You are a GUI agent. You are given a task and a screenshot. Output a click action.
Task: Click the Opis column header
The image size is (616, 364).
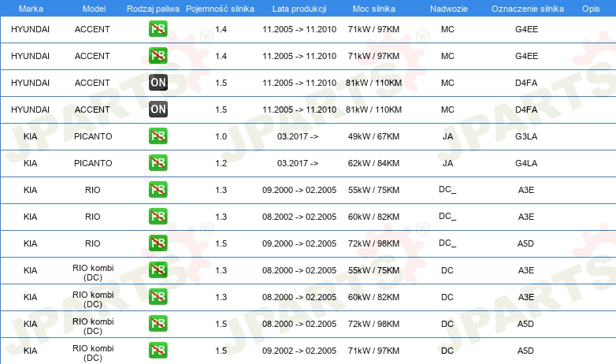591,9
